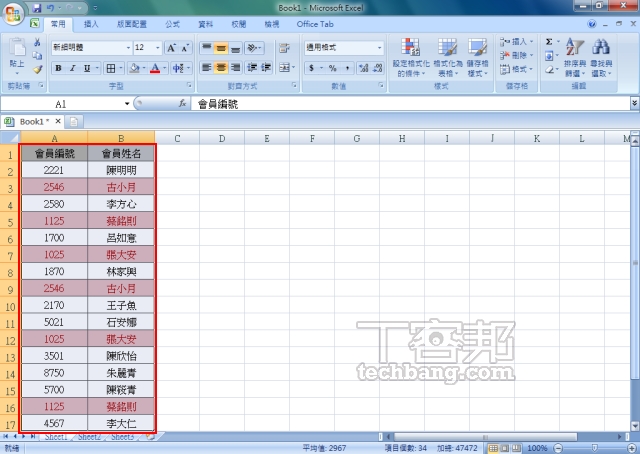This screenshot has height=454, width=640.
Task: Save the workbook from Quick Access toolbar
Action: tap(37, 8)
